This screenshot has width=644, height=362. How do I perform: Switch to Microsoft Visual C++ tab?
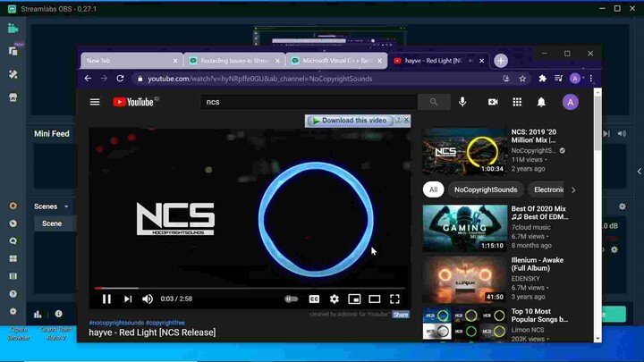(x=337, y=61)
